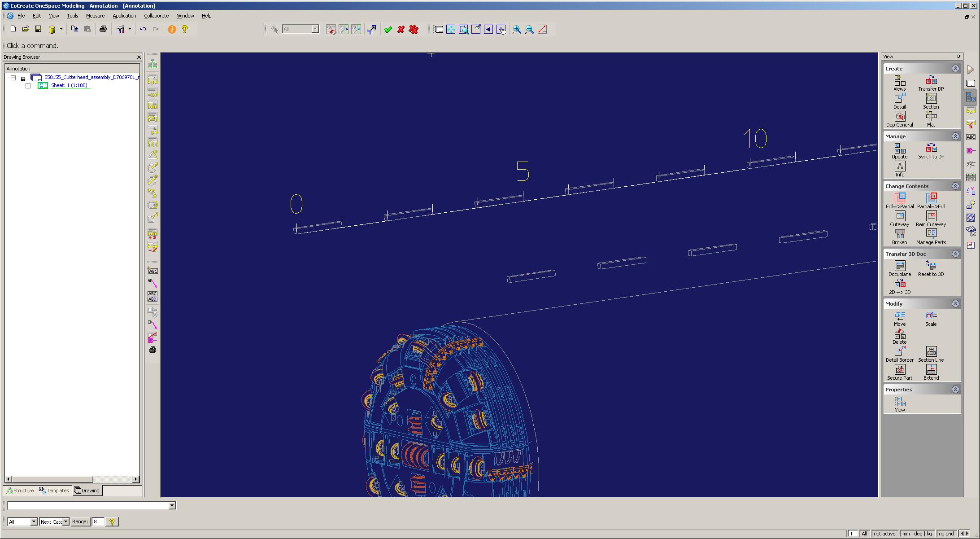Click the mm | deg | kg units button
The width and height of the screenshot is (980, 539).
click(x=917, y=534)
